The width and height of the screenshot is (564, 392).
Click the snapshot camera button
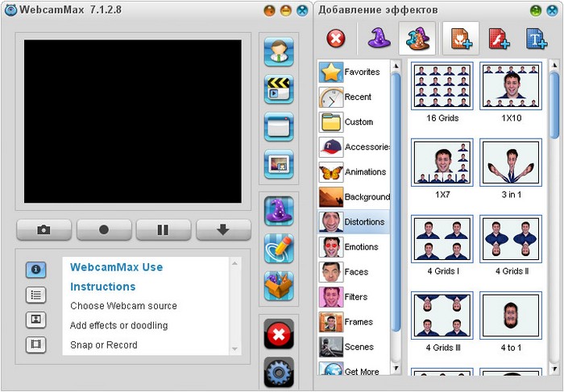[44, 229]
